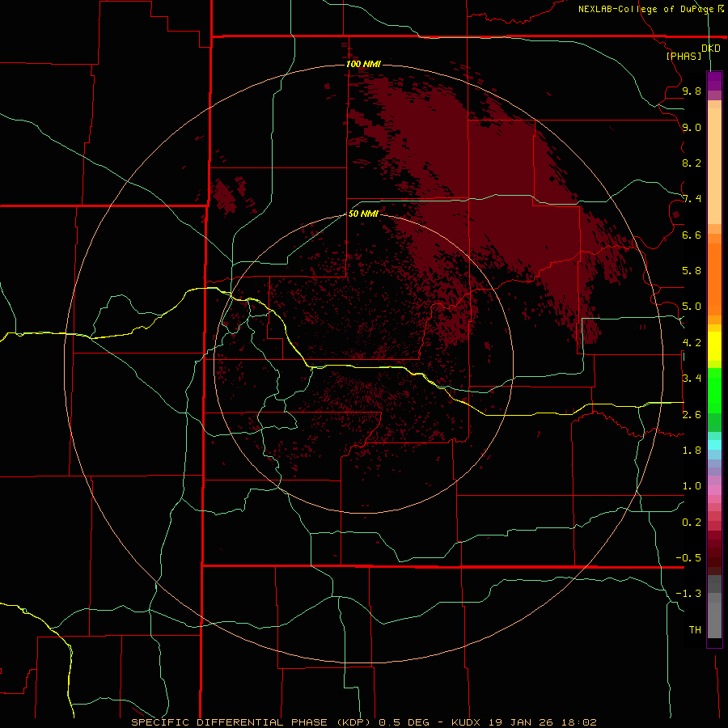Click the cyan color bar segment
The height and width of the screenshot is (728, 728).
[x=714, y=445]
